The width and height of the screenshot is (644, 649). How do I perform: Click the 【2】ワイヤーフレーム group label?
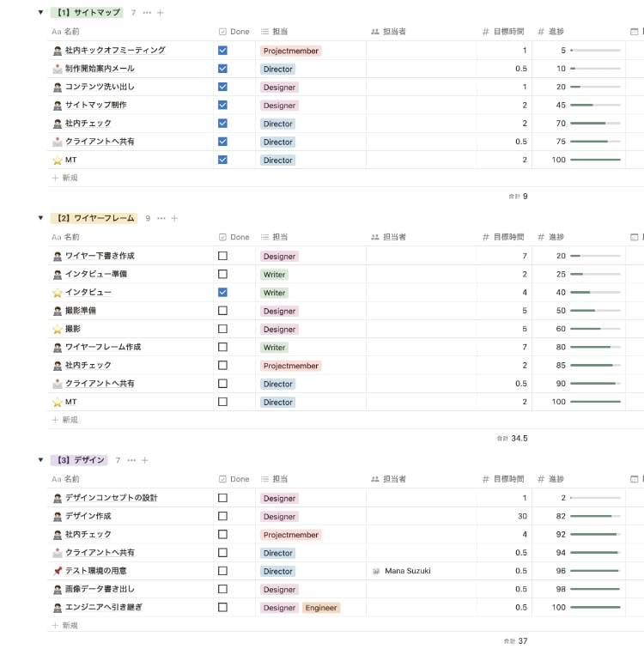point(93,218)
